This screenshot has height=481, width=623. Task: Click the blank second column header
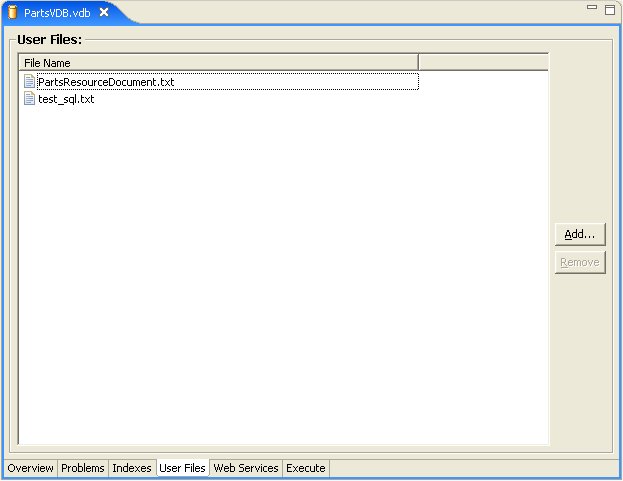(484, 63)
